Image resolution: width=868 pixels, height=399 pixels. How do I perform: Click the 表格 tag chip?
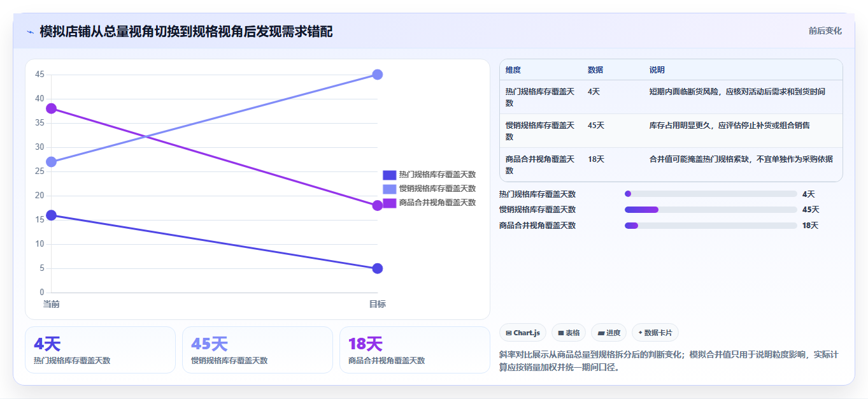tap(569, 333)
